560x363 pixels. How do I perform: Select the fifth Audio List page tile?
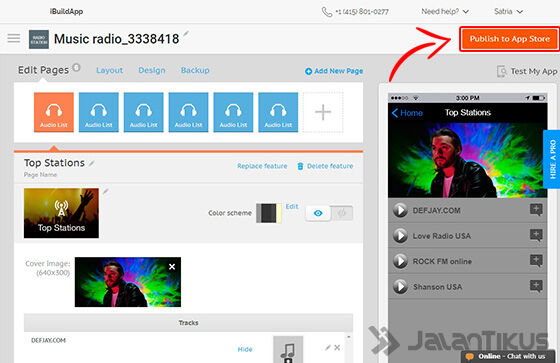coord(233,112)
